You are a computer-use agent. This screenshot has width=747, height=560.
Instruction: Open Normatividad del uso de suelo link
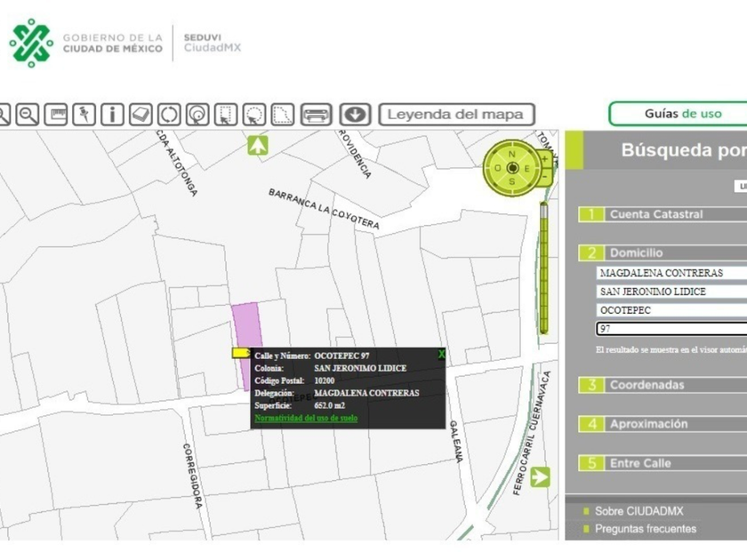(x=306, y=417)
